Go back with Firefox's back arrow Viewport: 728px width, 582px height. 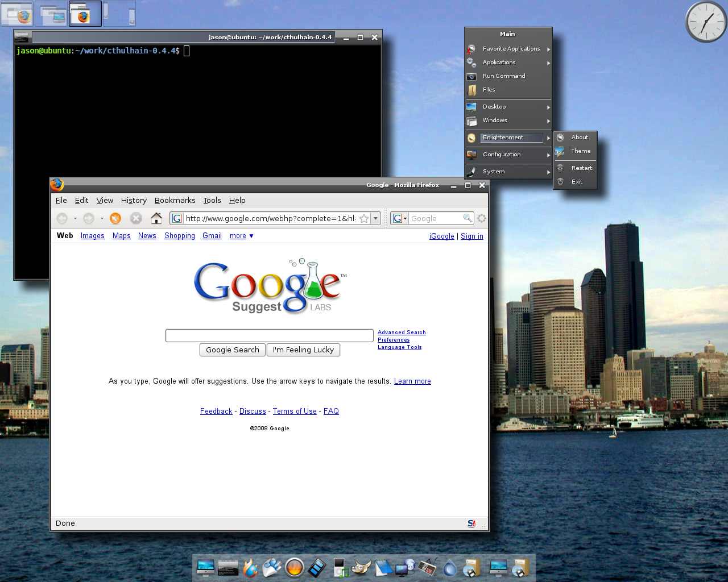[x=62, y=218]
